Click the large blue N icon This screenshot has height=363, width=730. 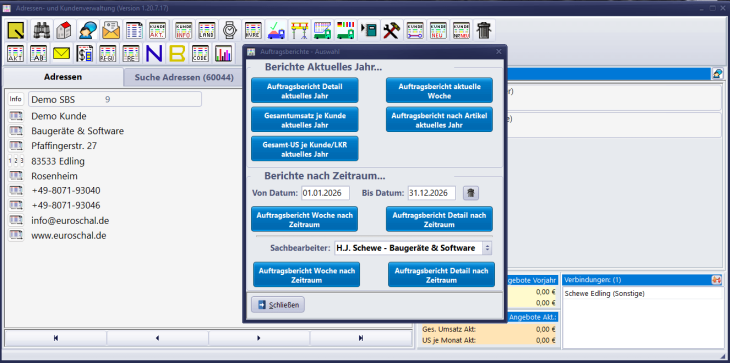tap(154, 54)
